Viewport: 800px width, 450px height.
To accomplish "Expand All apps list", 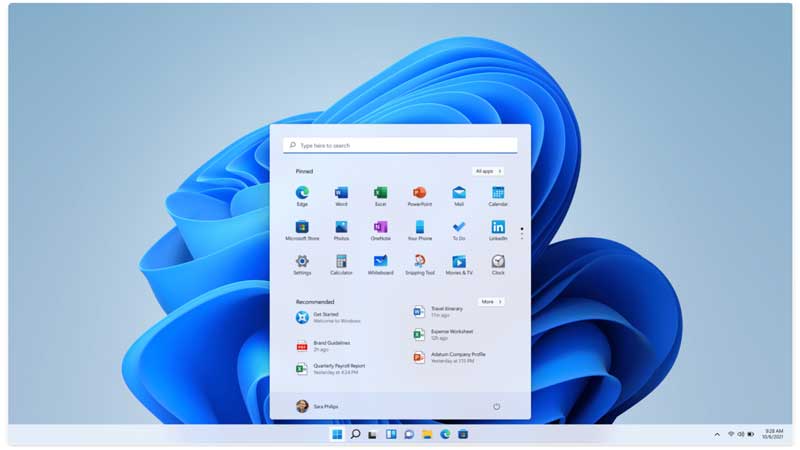I will (x=488, y=171).
